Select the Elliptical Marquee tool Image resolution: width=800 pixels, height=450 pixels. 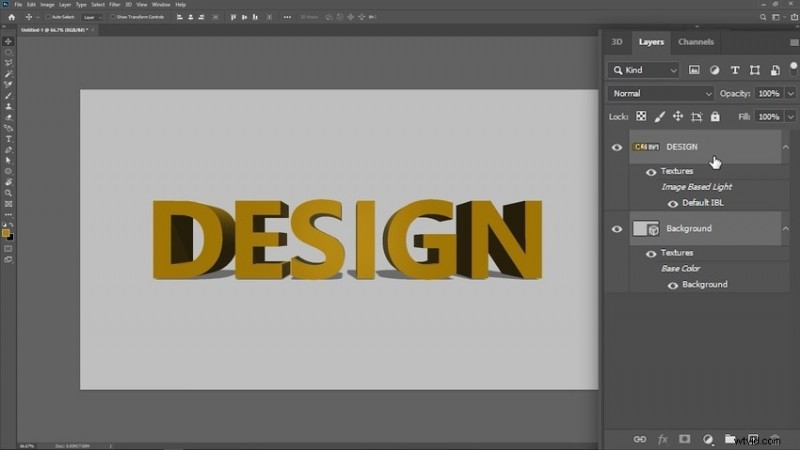point(8,52)
